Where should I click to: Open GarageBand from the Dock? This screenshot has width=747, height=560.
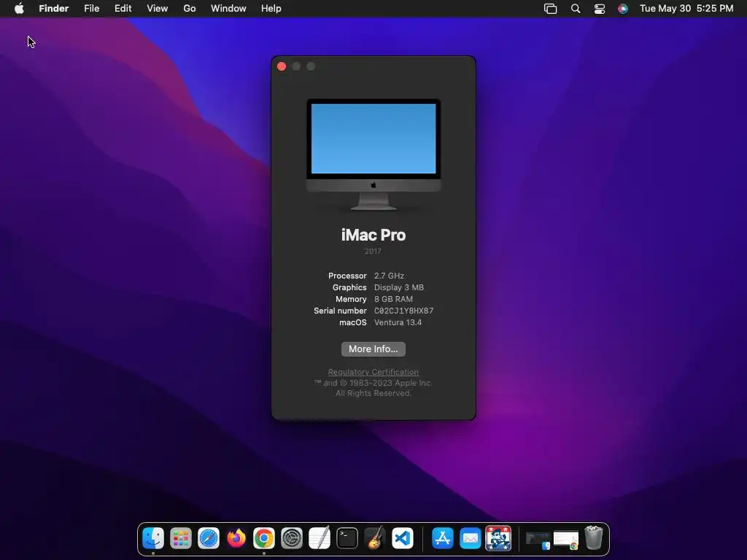[375, 538]
